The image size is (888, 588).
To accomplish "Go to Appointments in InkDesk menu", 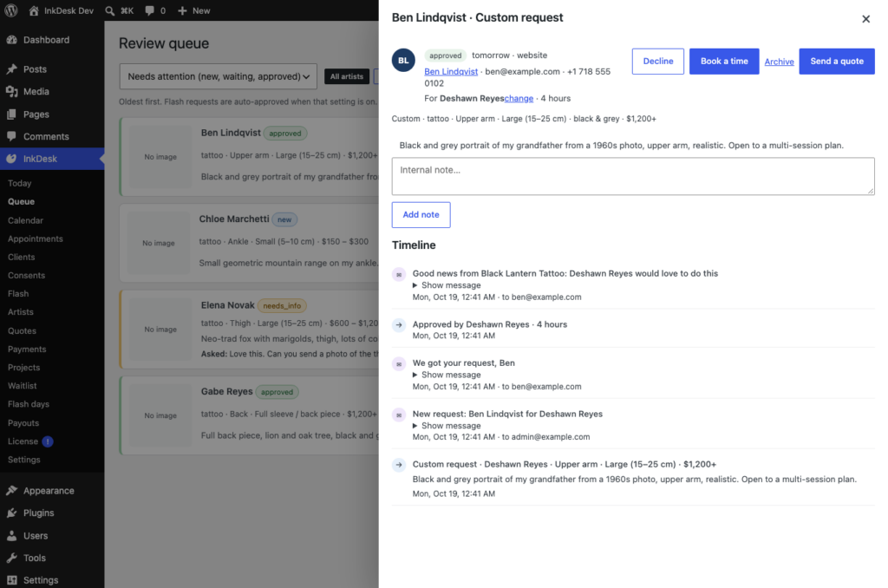I will pos(35,239).
